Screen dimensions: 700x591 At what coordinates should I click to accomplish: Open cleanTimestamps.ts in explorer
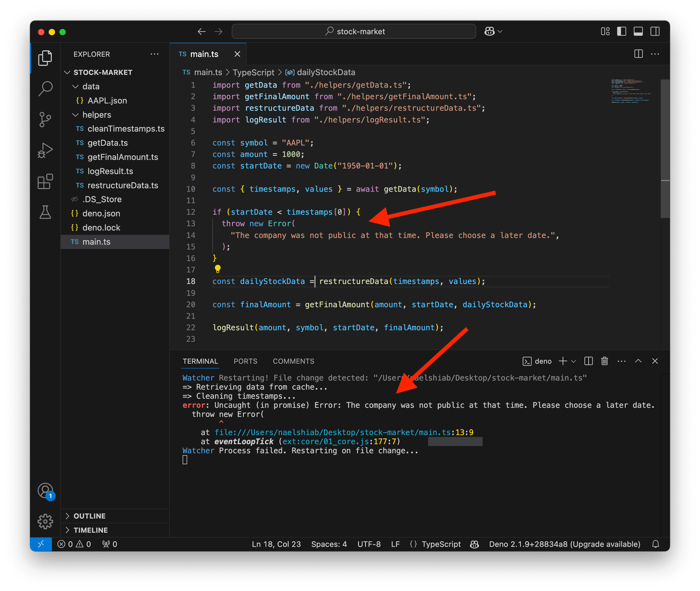115,129
